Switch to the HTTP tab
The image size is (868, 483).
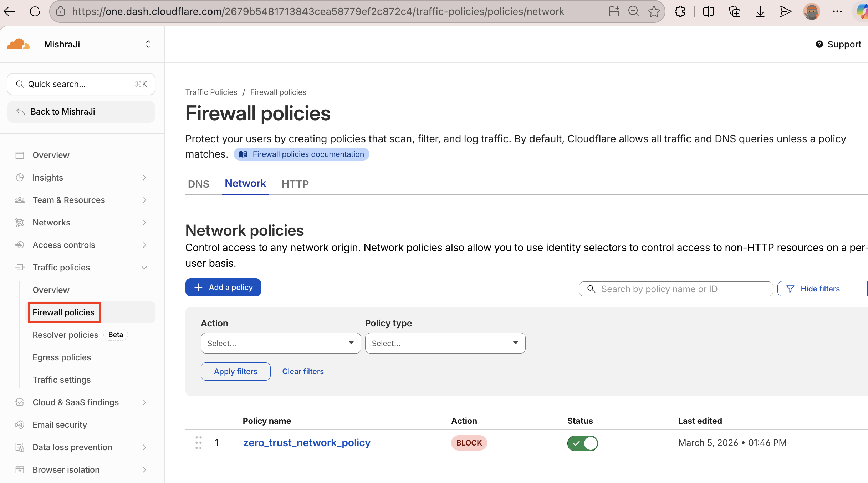click(295, 184)
